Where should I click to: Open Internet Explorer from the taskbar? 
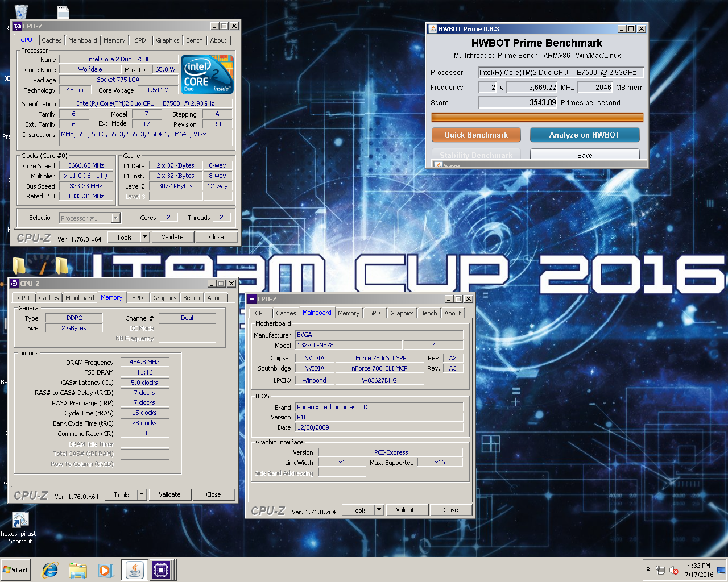[50, 570]
